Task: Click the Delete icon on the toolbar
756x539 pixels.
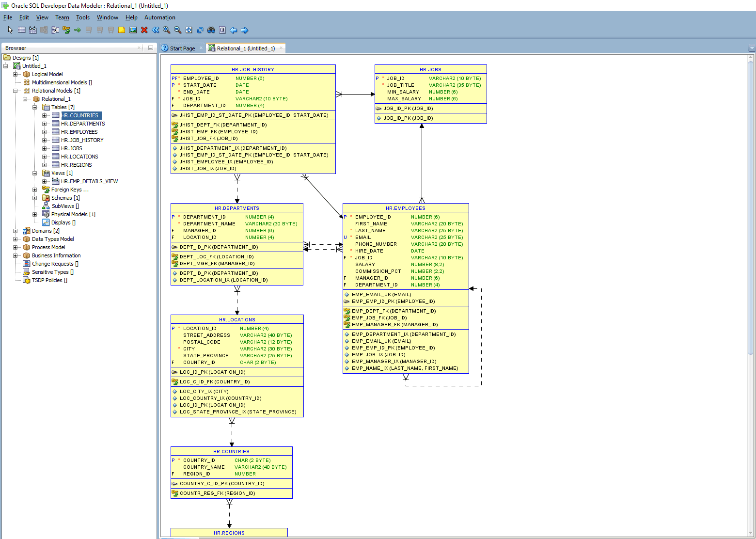Action: pos(144,30)
